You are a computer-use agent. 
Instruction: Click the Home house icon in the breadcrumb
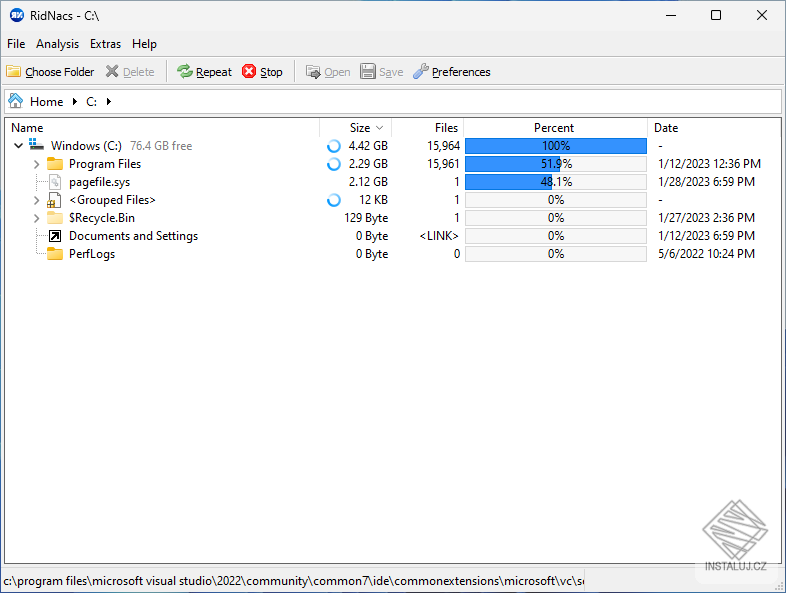[x=16, y=101]
